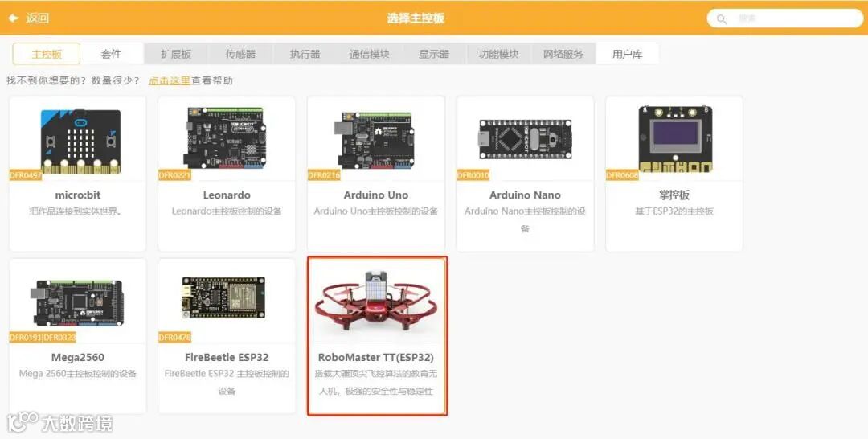
Task: Open the 扩展板 tab
Action: pos(176,54)
